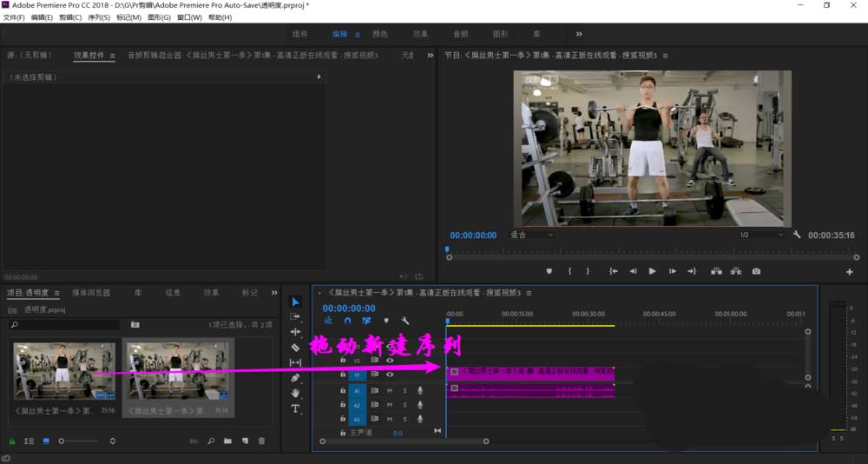The width and height of the screenshot is (868, 464).
Task: Open the 1/2 playback resolution dropdown
Action: pyautogui.click(x=760, y=235)
